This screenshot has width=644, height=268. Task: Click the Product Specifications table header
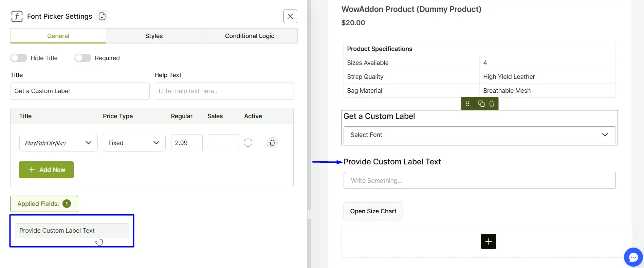[479, 49]
